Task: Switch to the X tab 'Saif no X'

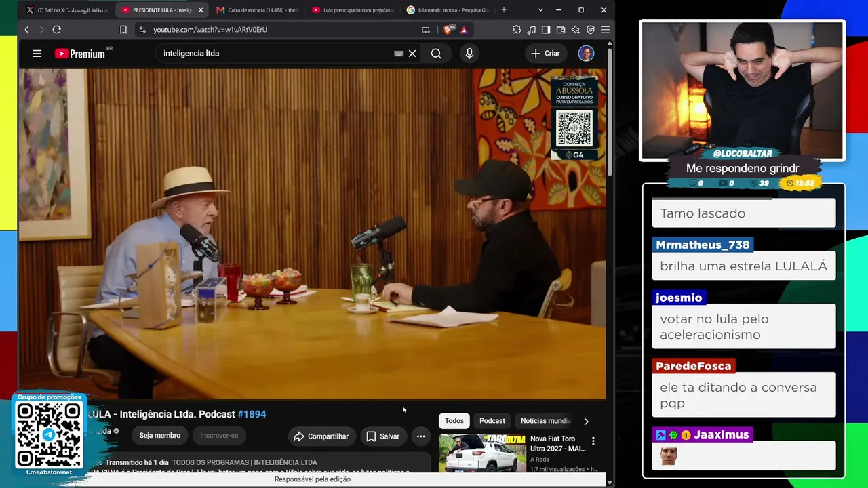Action: (66, 10)
